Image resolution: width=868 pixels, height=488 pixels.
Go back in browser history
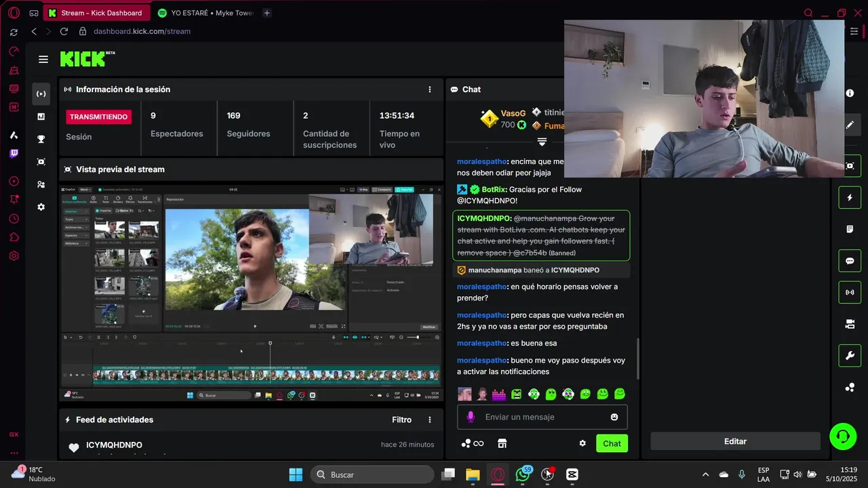(x=34, y=31)
